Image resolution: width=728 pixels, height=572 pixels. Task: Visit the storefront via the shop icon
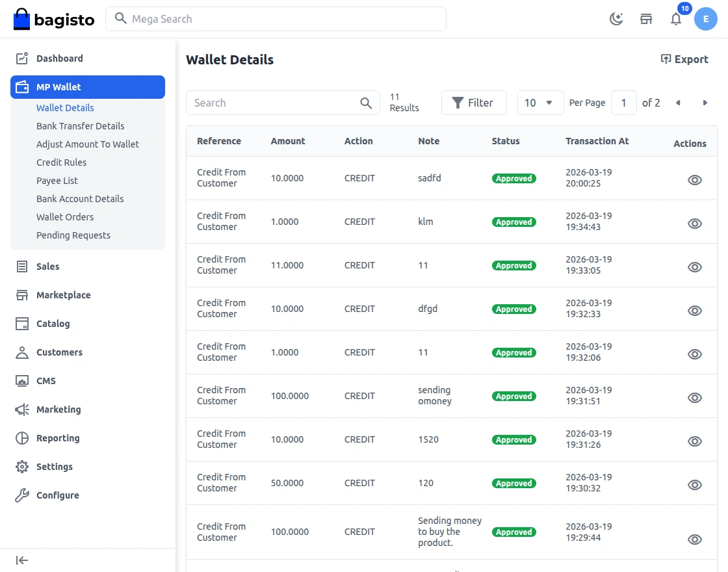[x=646, y=19]
